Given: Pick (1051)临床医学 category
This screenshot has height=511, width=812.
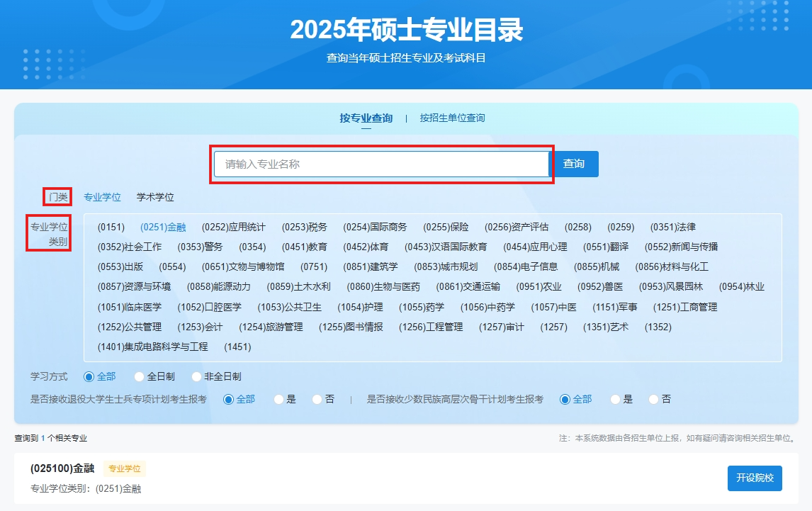Looking at the screenshot, I should (130, 307).
